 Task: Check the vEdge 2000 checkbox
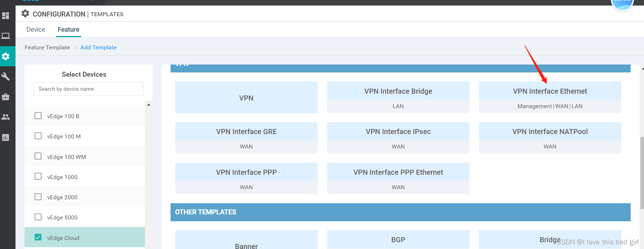click(38, 197)
